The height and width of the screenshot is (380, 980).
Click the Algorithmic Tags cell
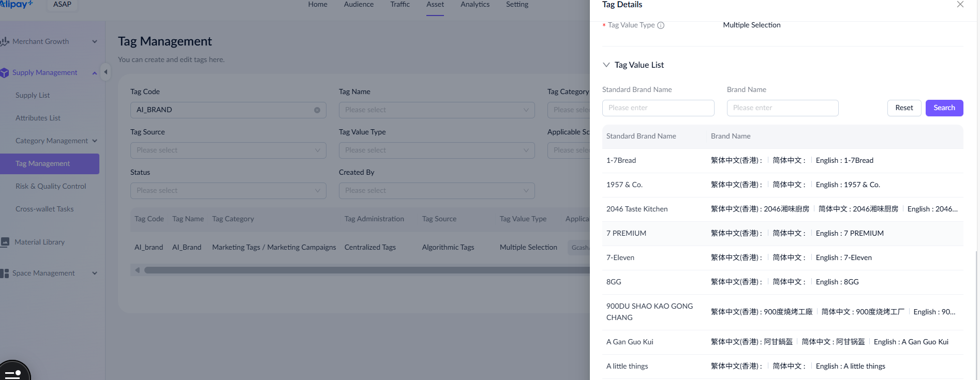(448, 248)
